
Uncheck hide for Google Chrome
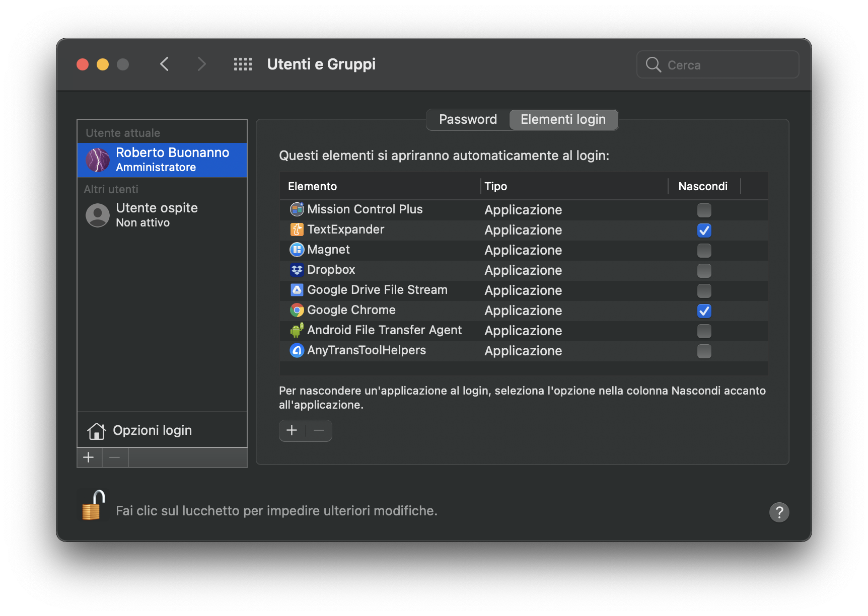704,311
